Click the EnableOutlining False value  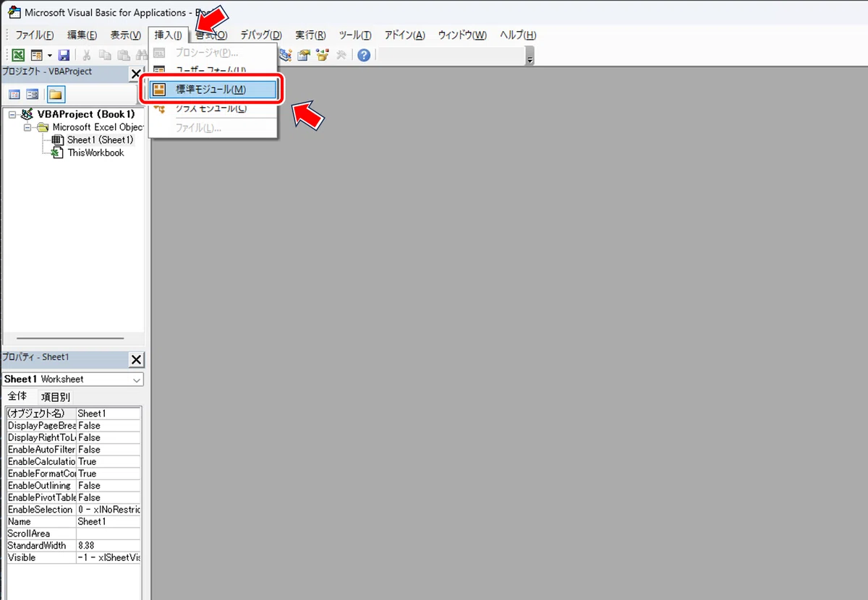tap(109, 486)
